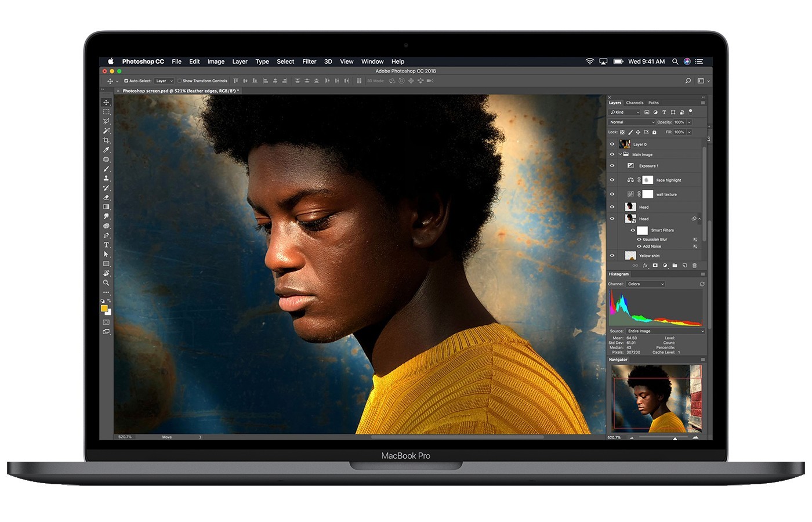812x522 pixels.
Task: Select the Move tool
Action: 106,103
